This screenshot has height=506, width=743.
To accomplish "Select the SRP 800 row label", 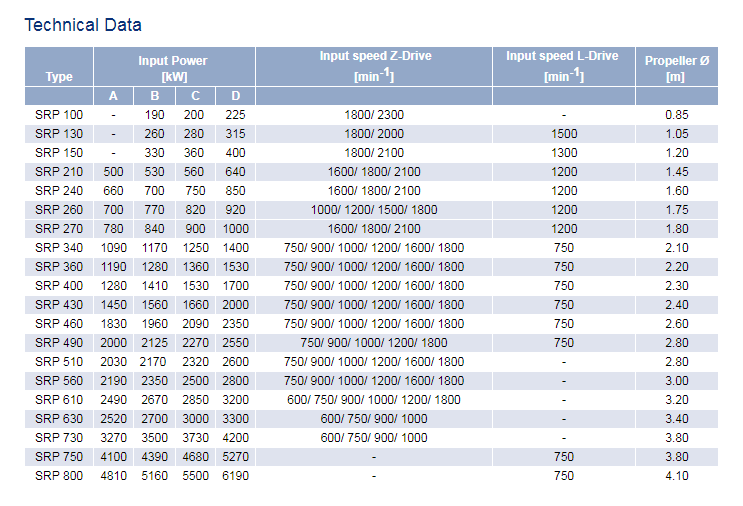I will [x=59, y=476].
